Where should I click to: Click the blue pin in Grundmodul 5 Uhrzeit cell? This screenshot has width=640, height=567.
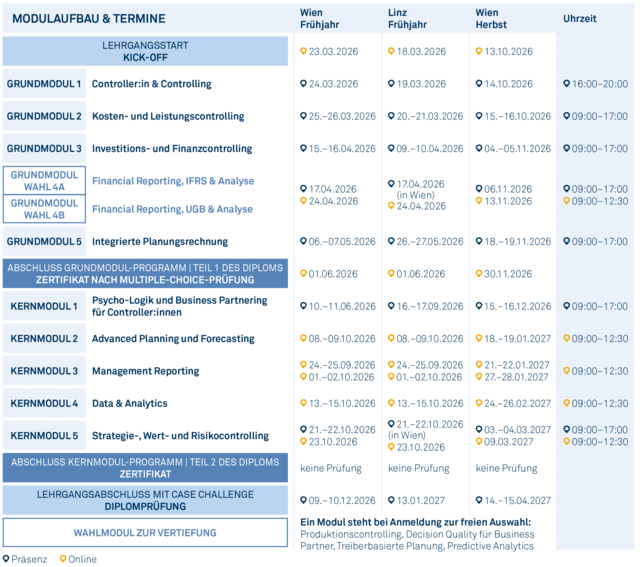click(566, 242)
